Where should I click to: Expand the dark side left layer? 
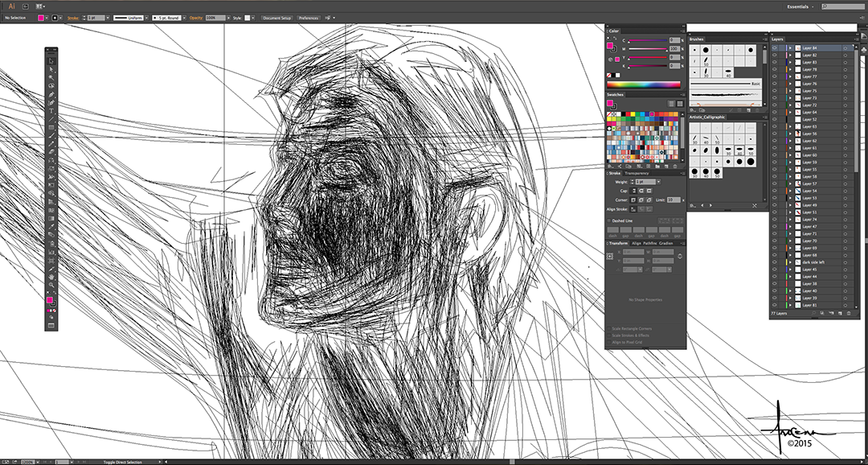click(791, 262)
